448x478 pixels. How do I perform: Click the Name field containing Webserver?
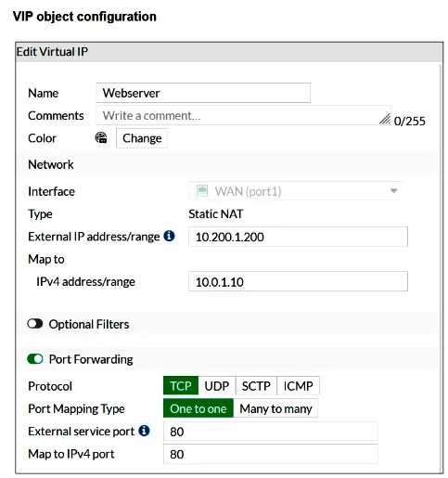coord(203,93)
